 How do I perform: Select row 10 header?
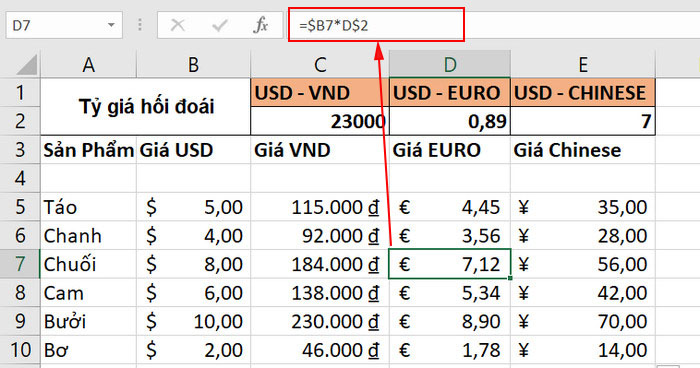tap(20, 350)
